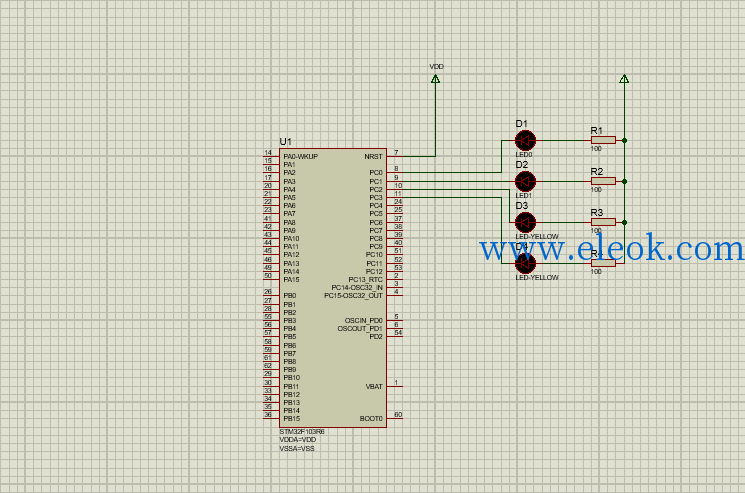Screen dimensions: 745x493
Task: Click the PC12 pin label
Action: (374, 271)
